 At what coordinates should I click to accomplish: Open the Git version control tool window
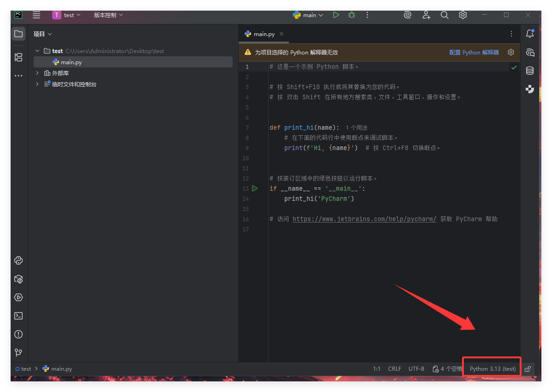pos(18,353)
